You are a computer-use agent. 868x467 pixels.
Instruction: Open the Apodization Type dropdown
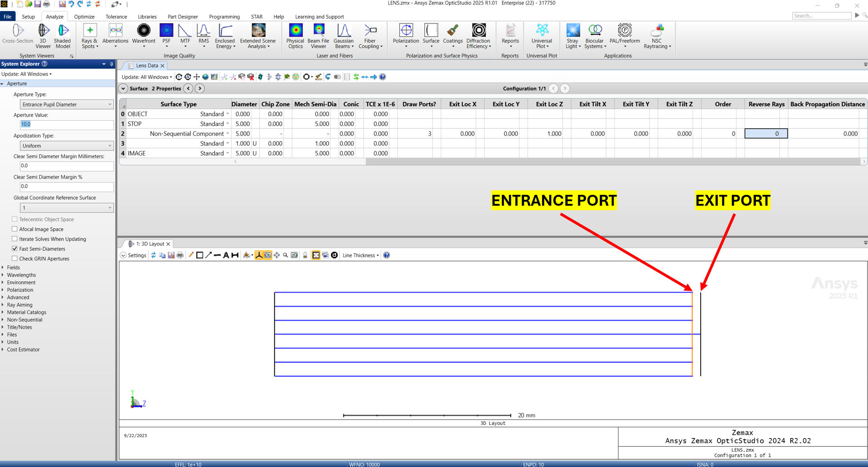pyautogui.click(x=66, y=146)
